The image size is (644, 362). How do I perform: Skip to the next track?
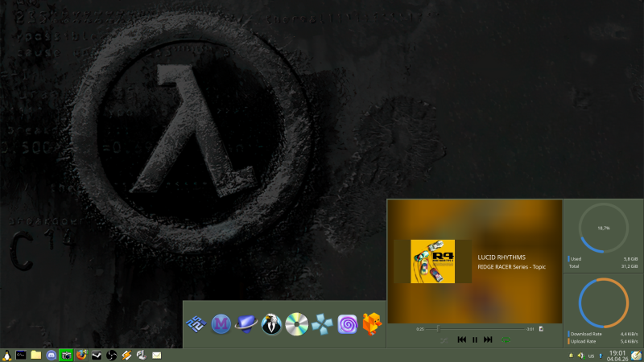coord(488,340)
